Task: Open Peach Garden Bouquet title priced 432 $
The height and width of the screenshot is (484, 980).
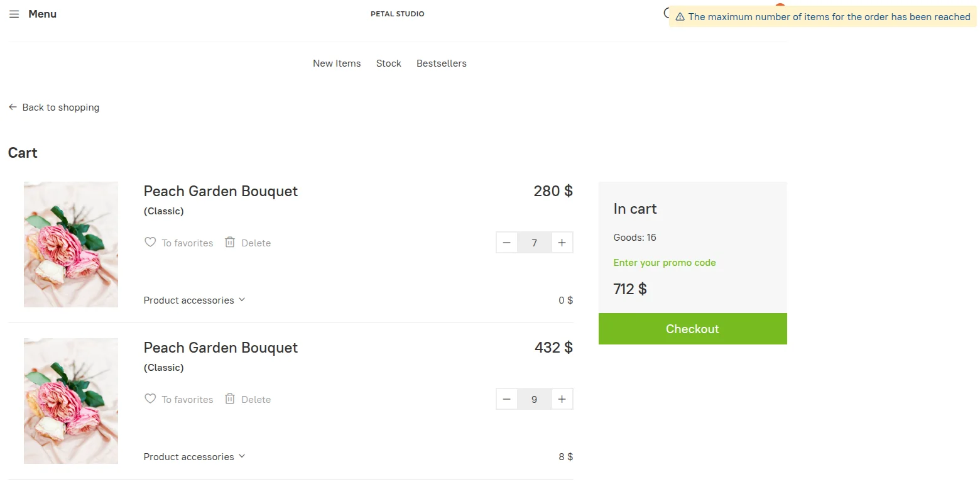Action: [x=220, y=348]
